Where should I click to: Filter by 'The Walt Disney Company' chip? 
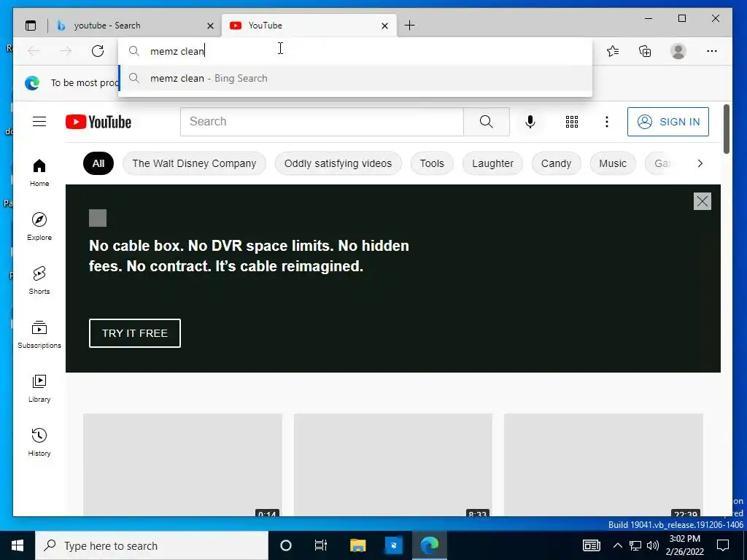coord(194,163)
